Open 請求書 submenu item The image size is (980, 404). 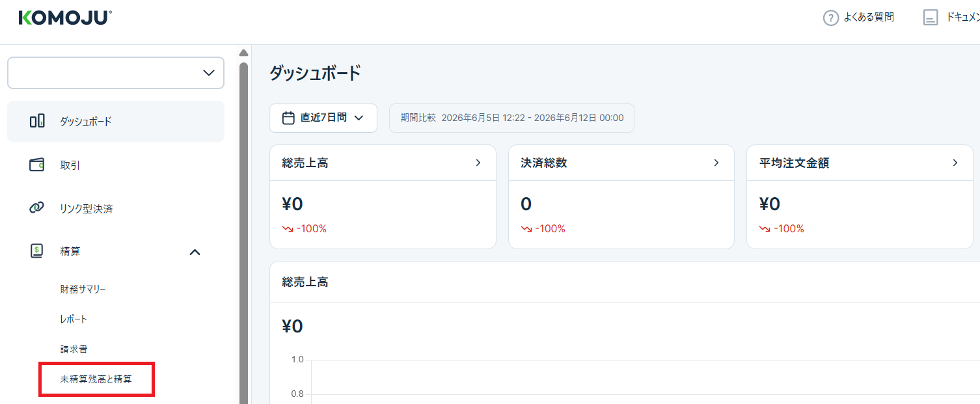pos(74,349)
